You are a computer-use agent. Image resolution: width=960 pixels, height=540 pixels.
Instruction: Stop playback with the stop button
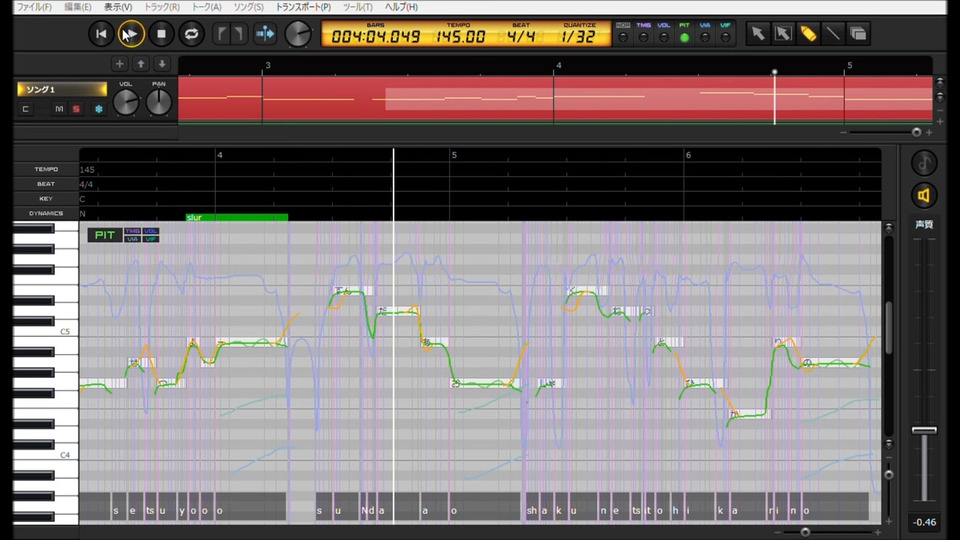(x=161, y=34)
